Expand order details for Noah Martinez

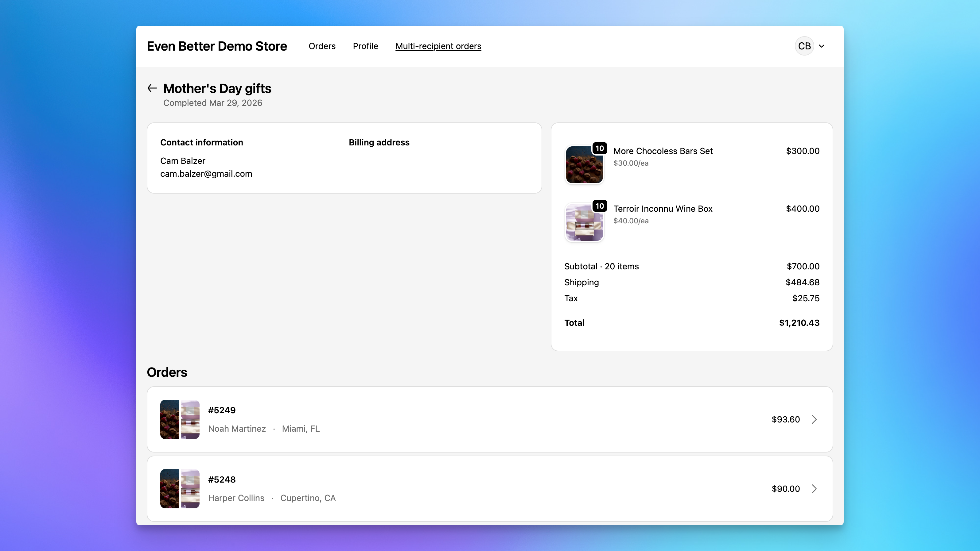click(814, 419)
